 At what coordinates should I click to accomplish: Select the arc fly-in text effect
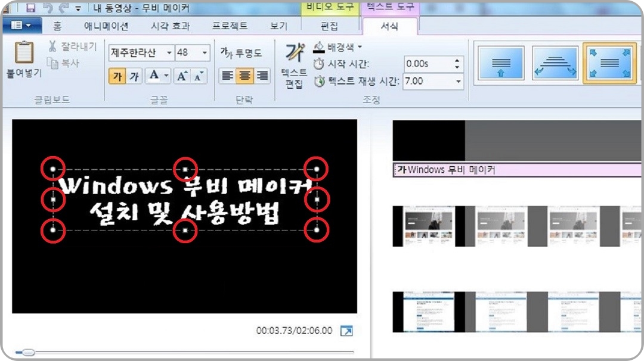(555, 63)
